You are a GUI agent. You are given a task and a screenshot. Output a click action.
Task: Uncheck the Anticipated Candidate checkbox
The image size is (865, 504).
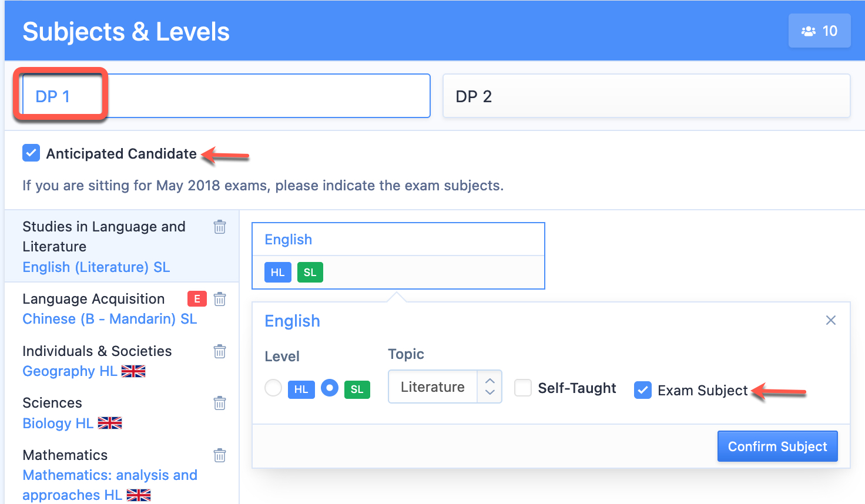click(x=31, y=153)
